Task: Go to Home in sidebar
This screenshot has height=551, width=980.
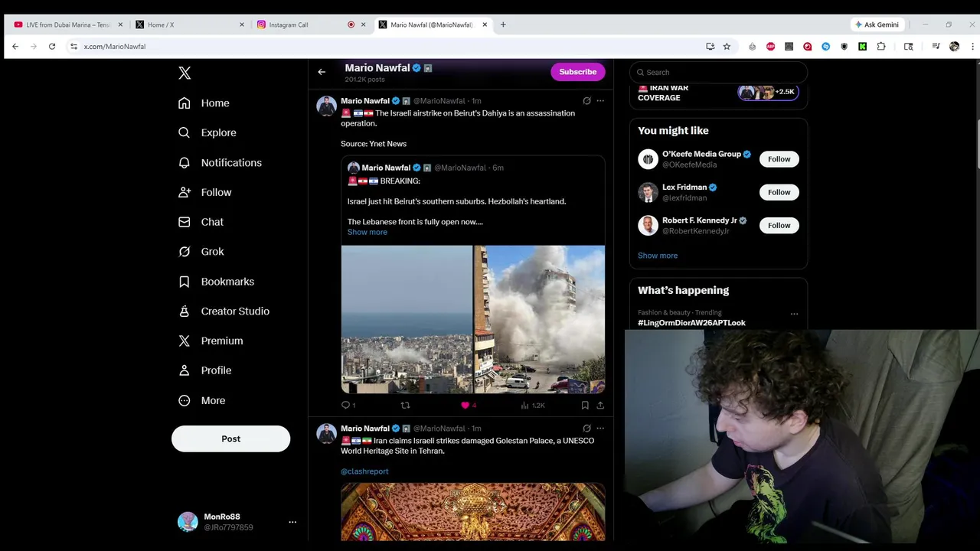Action: tap(204, 103)
